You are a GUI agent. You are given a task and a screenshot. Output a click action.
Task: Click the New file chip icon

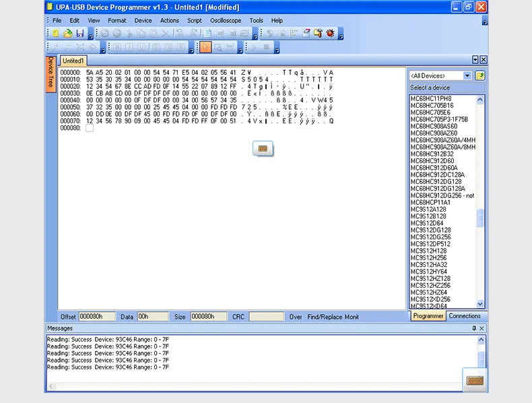[56, 33]
